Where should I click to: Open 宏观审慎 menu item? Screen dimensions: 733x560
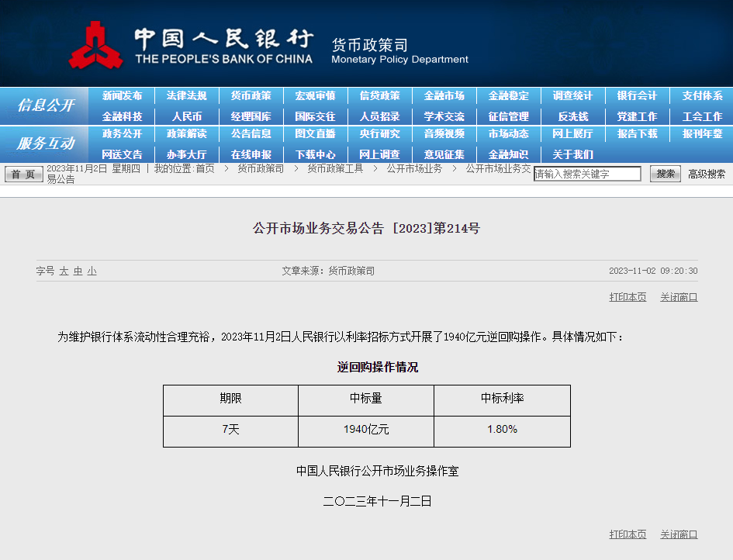click(x=316, y=96)
